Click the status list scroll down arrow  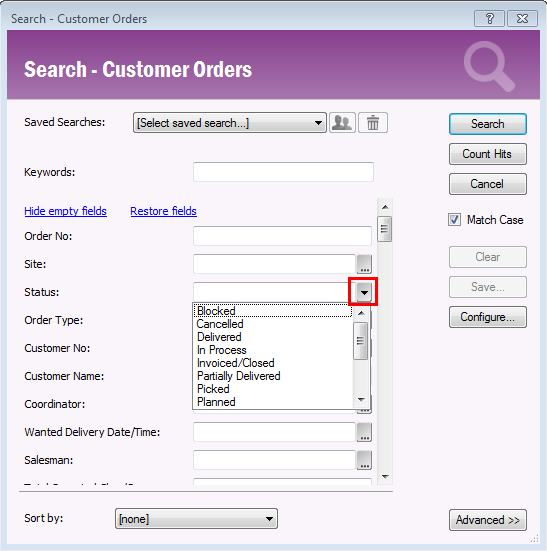pyautogui.click(x=361, y=400)
